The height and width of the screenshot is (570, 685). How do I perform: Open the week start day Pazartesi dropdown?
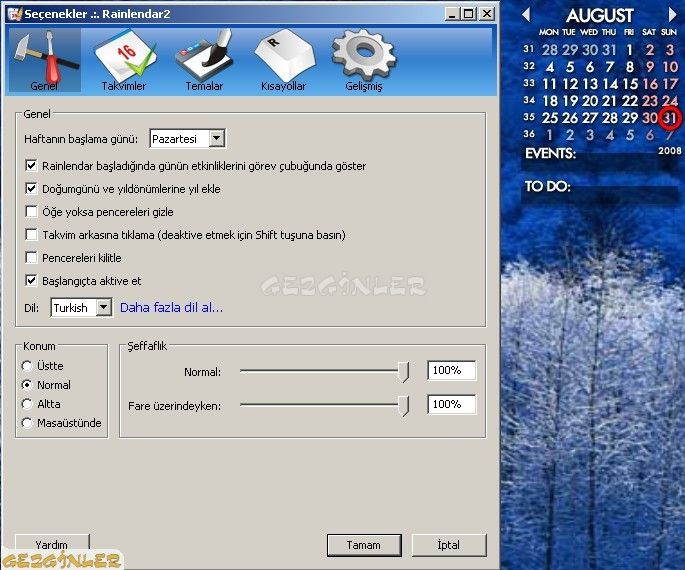187,139
